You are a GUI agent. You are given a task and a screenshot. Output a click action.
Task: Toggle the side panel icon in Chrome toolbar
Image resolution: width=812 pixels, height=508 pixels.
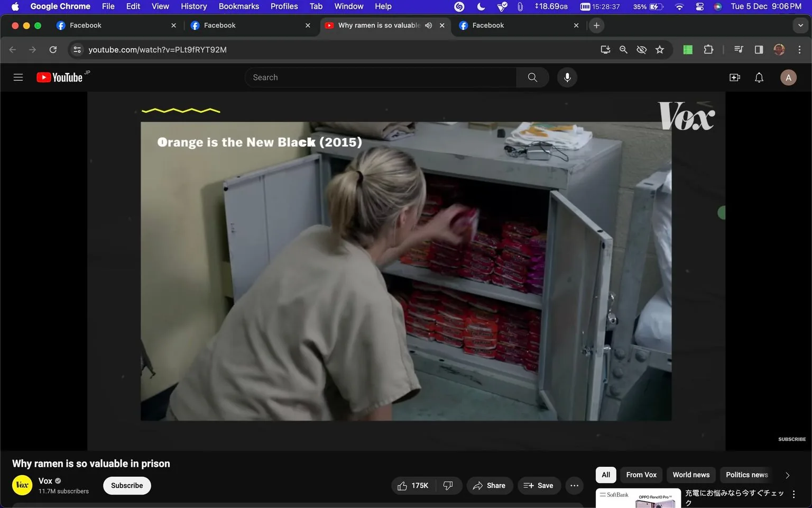tap(759, 49)
